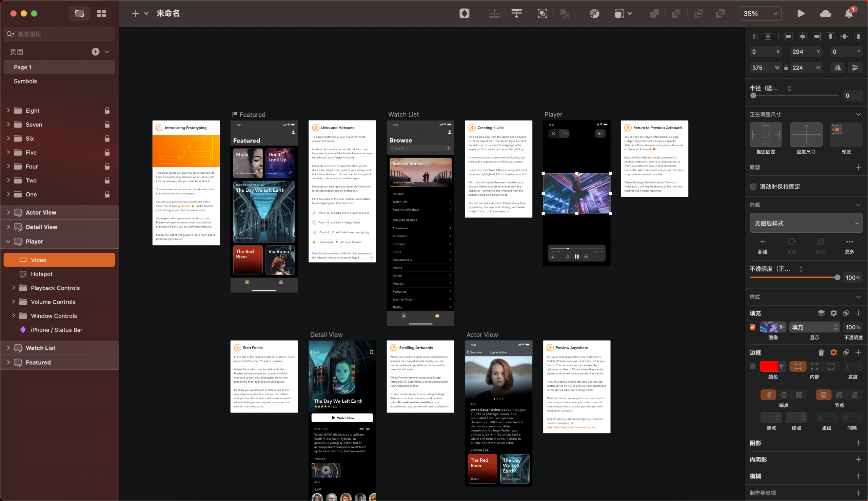The height and width of the screenshot is (501, 868).
Task: Click the Create Symbol toolbar icon
Action: point(464,14)
